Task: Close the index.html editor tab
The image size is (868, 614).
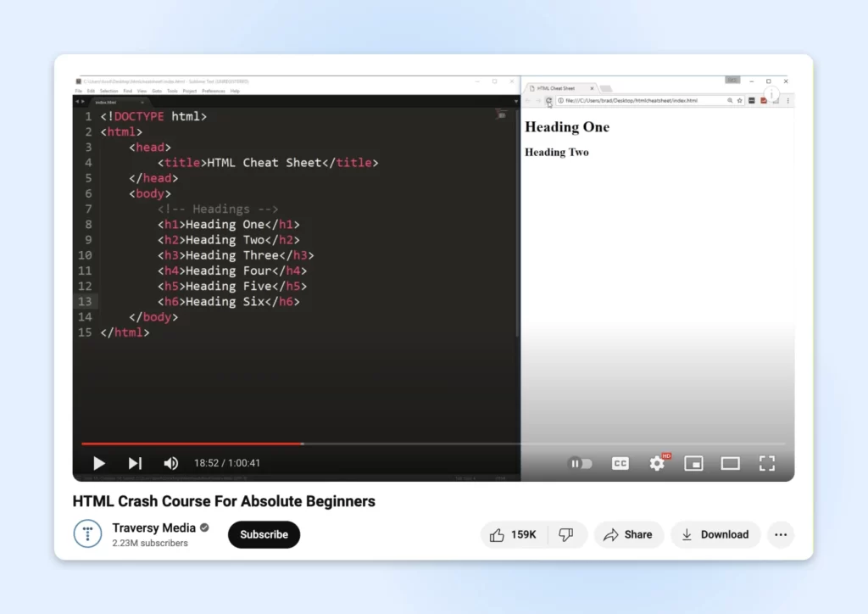Action: click(x=142, y=102)
